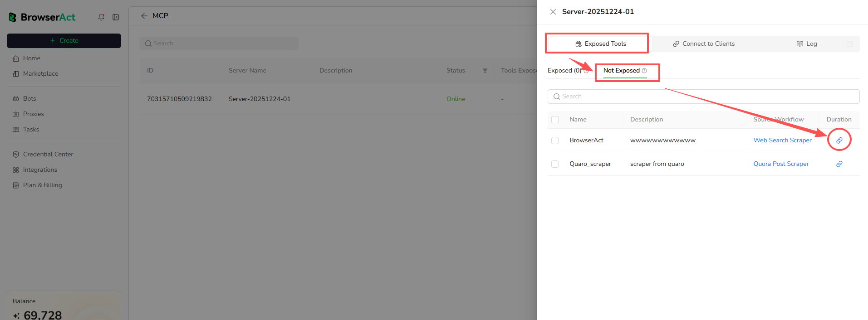Screen dimensions: 868x320
Task: Click the Duration column header
Action: click(x=839, y=119)
